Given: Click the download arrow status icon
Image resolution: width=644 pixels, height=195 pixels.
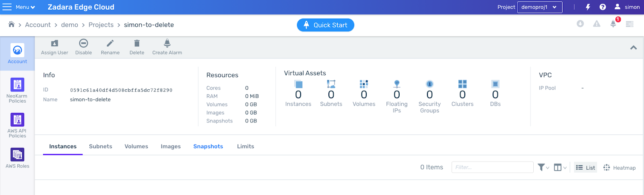Looking at the screenshot, I should click(580, 24).
